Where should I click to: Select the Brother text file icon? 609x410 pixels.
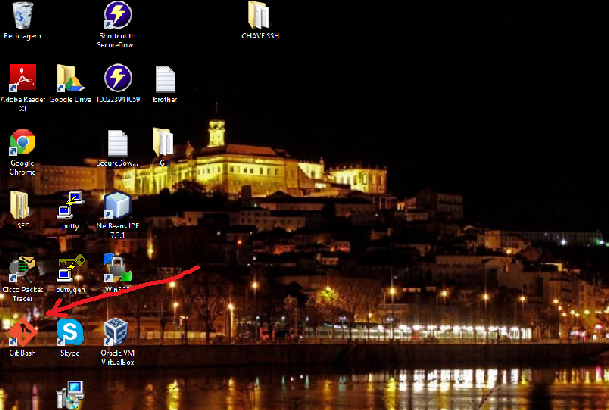[x=165, y=79]
